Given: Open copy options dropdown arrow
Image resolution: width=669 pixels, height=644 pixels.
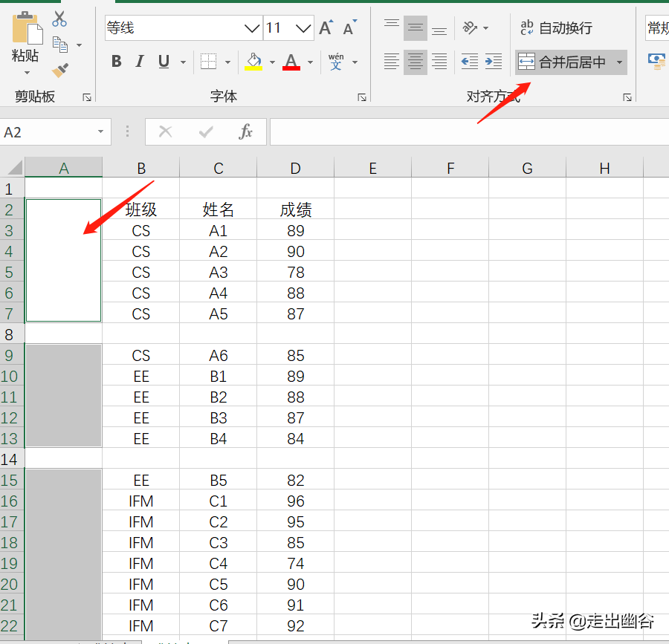Looking at the screenshot, I should point(79,45).
